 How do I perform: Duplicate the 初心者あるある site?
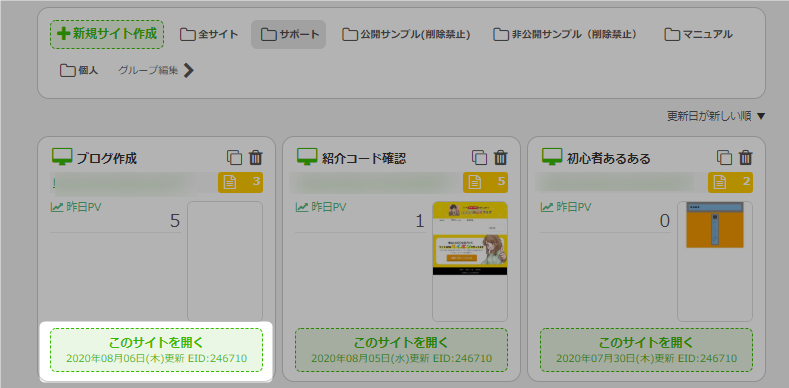724,158
